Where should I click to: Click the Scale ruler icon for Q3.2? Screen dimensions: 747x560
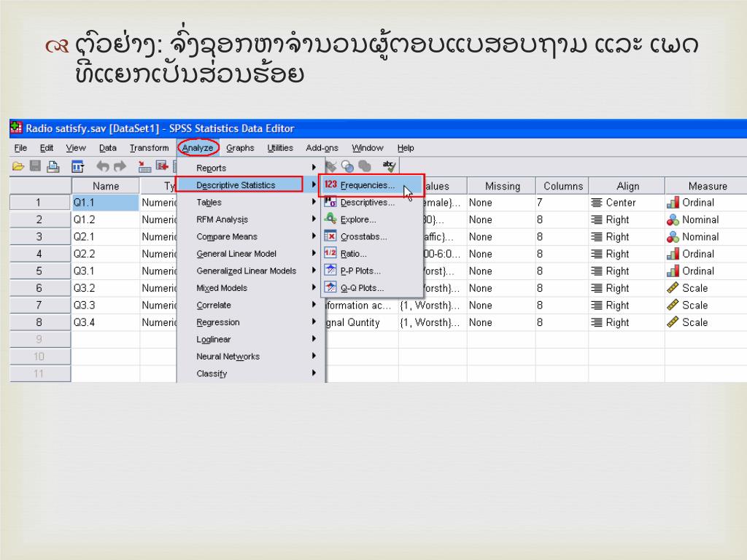click(x=673, y=288)
